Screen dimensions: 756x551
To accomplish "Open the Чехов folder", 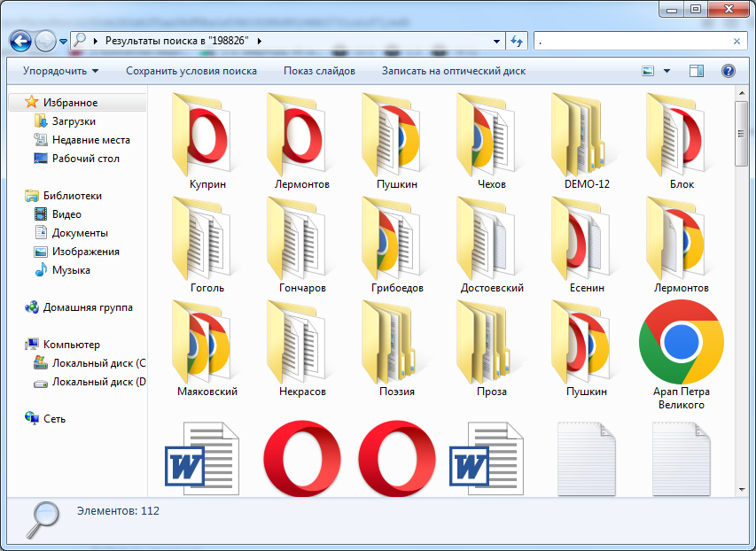I will coord(492,141).
